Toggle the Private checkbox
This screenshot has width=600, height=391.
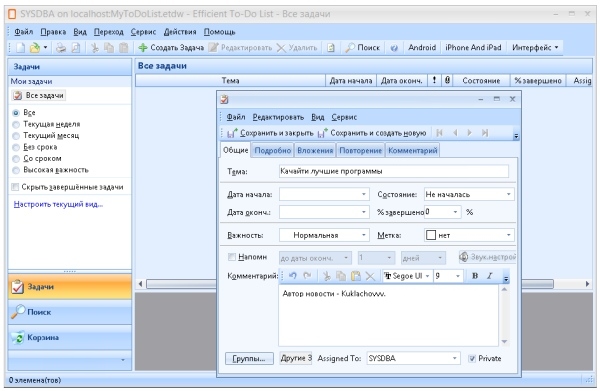tap(472, 358)
